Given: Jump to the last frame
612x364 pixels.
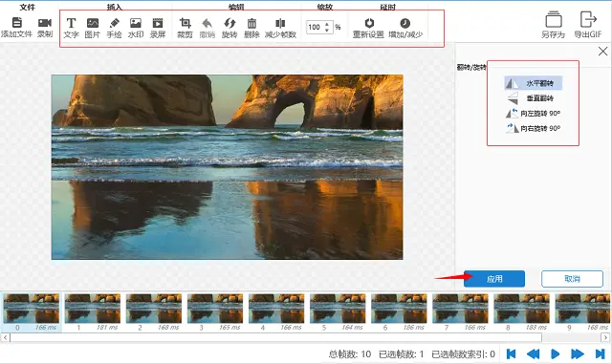Looking at the screenshot, I should click(x=600, y=353).
